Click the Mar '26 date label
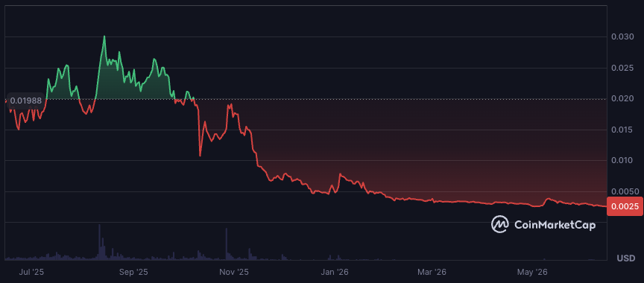This screenshot has height=283, width=644. 432,272
